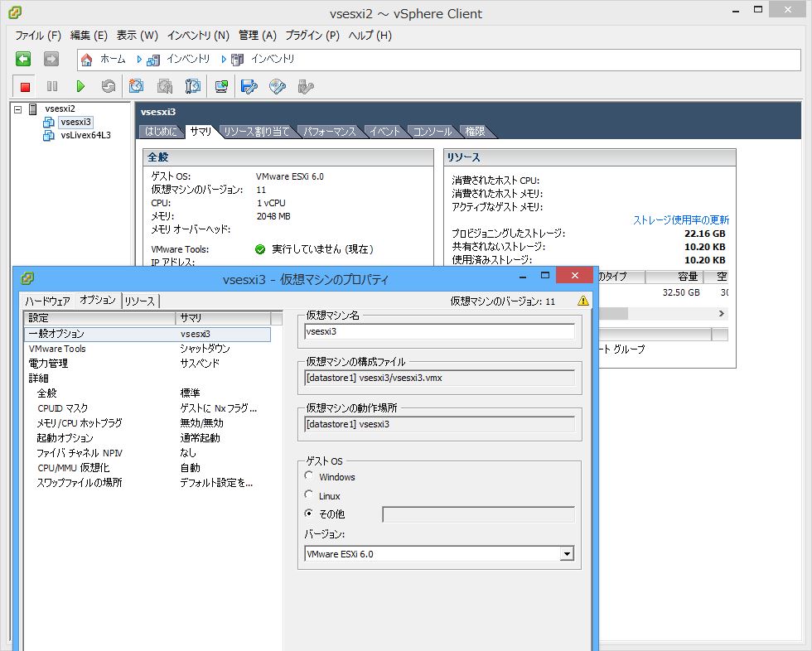Switch to the イベント tab
Image resolution: width=812 pixels, height=651 pixels.
pyautogui.click(x=384, y=132)
